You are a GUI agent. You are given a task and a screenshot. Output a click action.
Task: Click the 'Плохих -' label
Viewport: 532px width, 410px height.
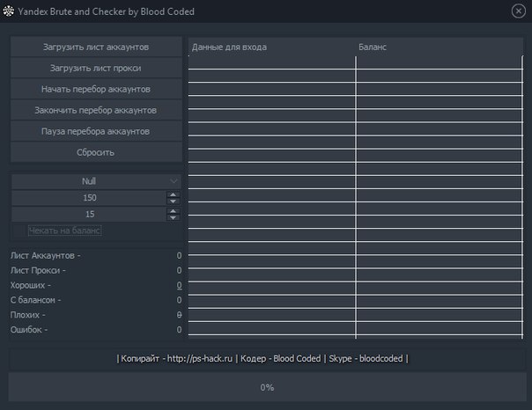click(28, 315)
